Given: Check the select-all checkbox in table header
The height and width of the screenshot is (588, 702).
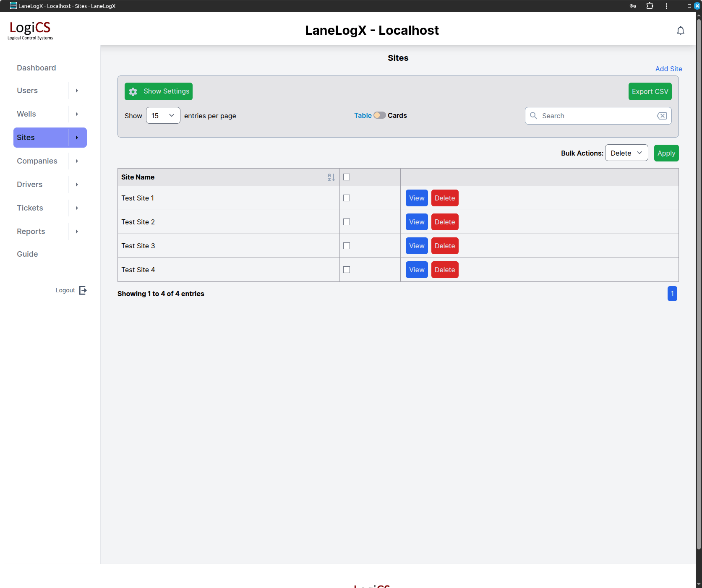Looking at the screenshot, I should [x=347, y=177].
